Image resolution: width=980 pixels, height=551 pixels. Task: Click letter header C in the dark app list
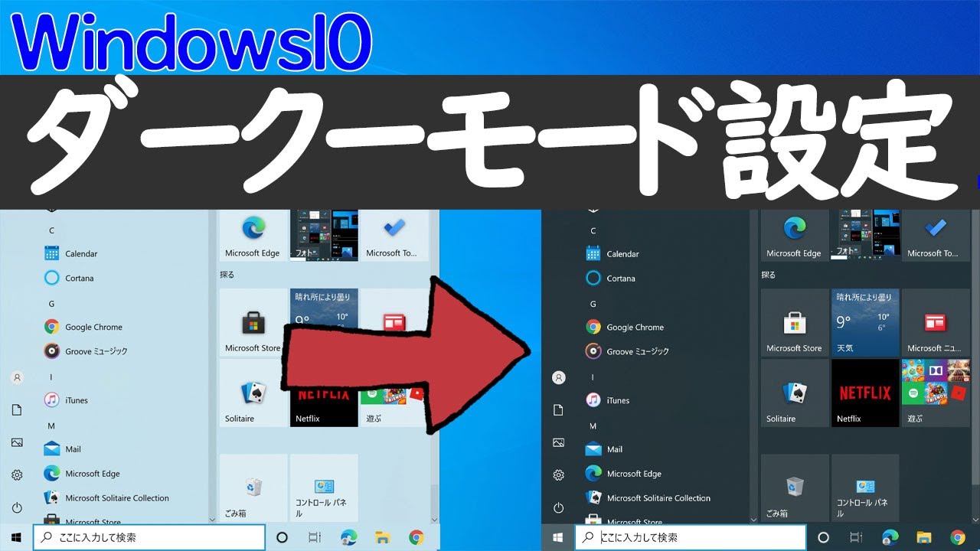click(x=593, y=230)
